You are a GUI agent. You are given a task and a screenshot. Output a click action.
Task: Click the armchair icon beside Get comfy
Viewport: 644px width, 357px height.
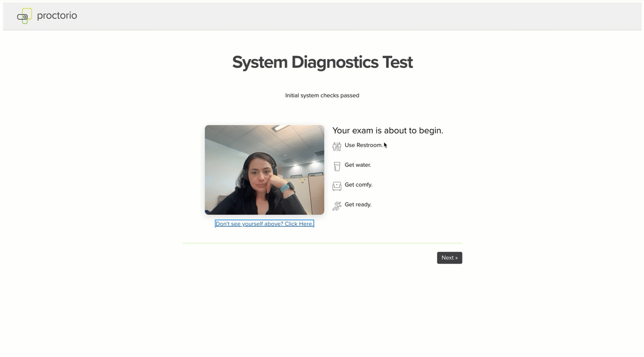pyautogui.click(x=337, y=186)
